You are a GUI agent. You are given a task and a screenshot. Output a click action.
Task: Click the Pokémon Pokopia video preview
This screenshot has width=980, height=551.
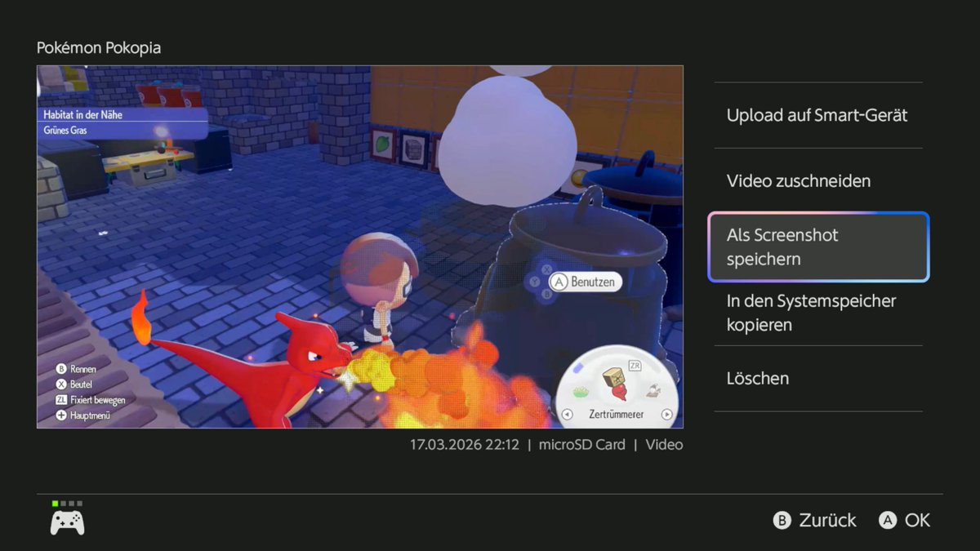point(360,247)
